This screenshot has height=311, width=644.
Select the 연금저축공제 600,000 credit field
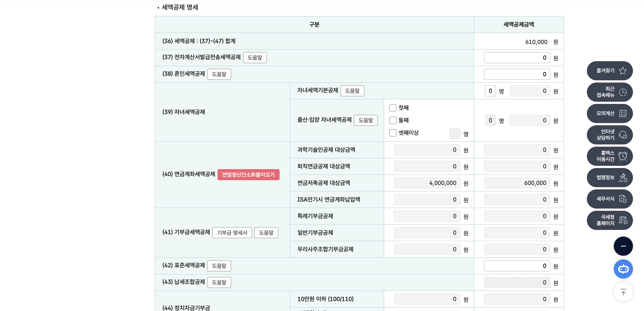517,183
